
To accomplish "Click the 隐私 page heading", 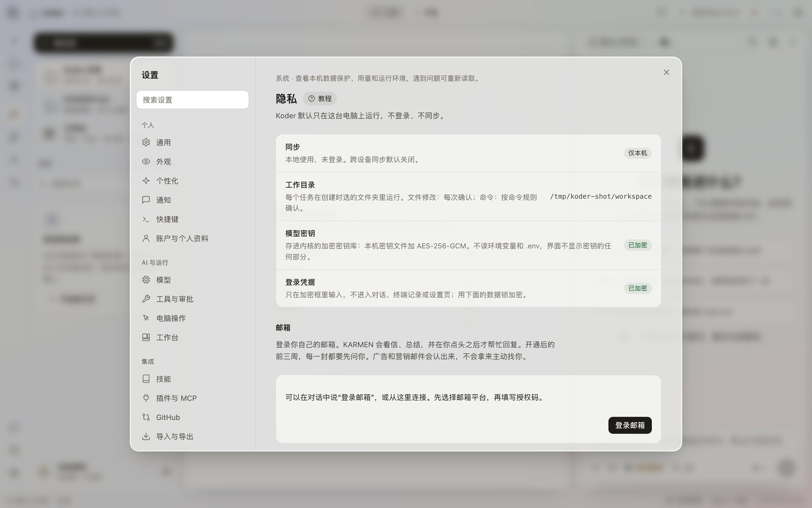I will [286, 99].
